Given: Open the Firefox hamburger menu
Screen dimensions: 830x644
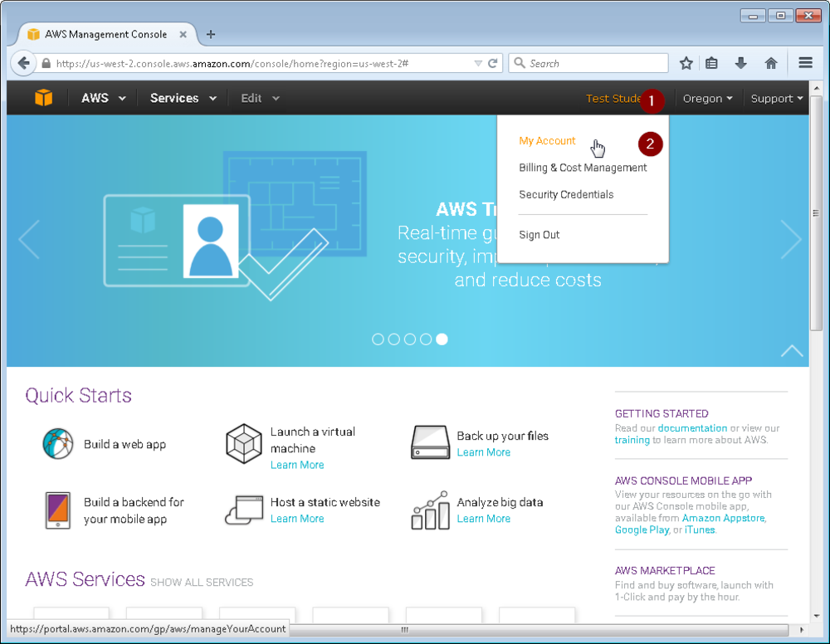Looking at the screenshot, I should point(806,63).
